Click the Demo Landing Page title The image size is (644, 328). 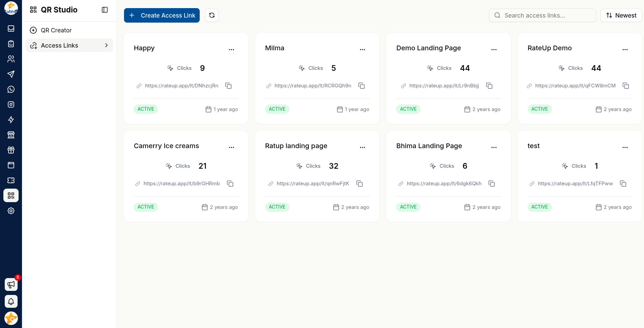click(428, 48)
